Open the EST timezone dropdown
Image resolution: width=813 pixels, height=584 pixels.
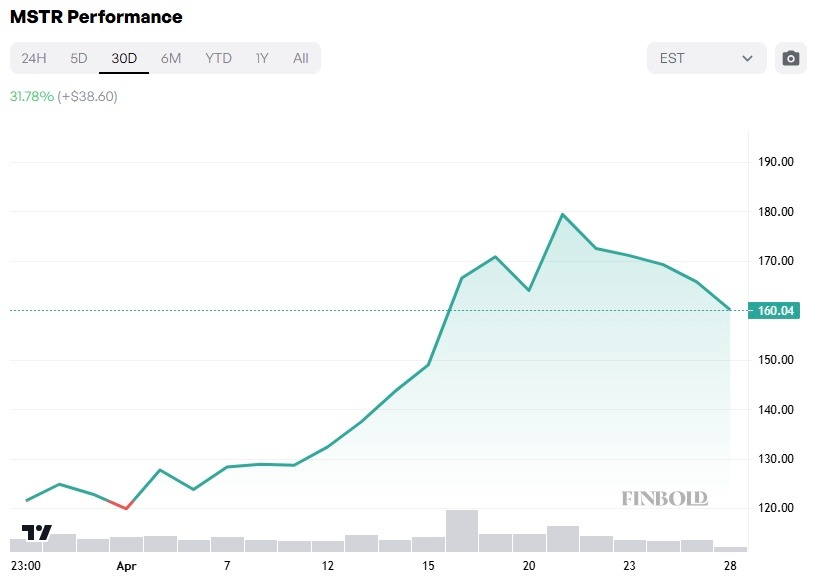pyautogui.click(x=705, y=58)
